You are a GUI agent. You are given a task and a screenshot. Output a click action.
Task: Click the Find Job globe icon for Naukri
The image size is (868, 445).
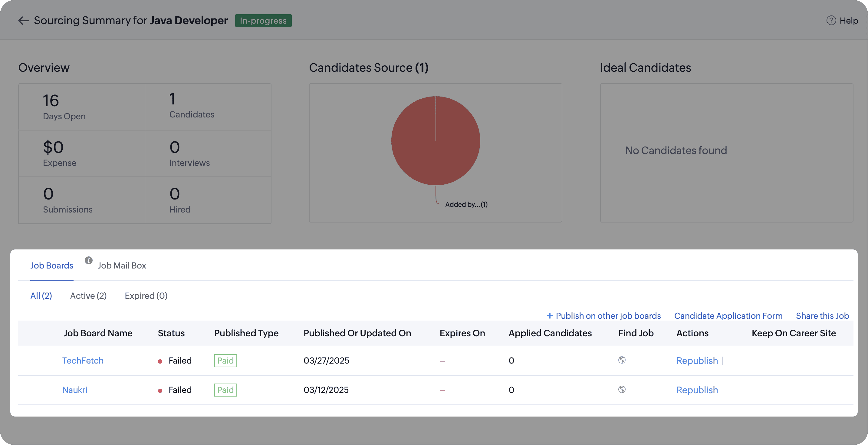pyautogui.click(x=622, y=389)
